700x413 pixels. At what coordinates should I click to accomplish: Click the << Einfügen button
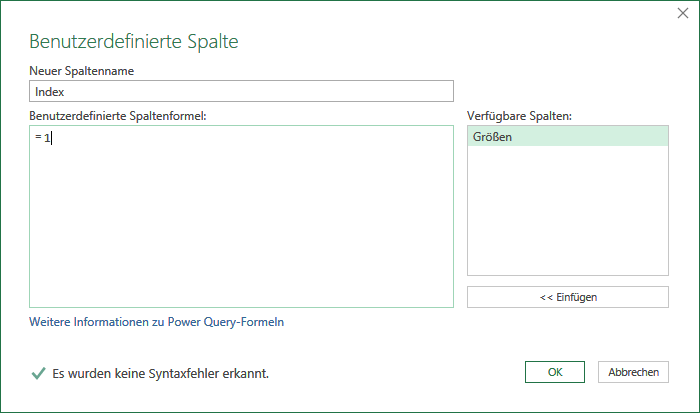(567, 297)
